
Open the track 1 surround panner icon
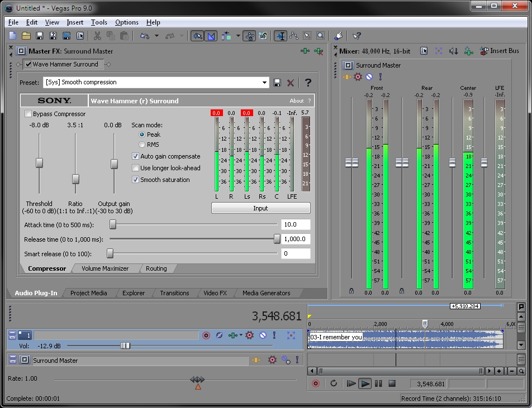[x=291, y=335]
